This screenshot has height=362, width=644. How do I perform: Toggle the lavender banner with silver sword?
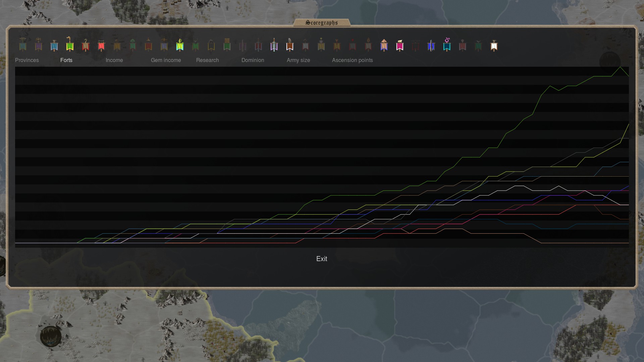274,45
